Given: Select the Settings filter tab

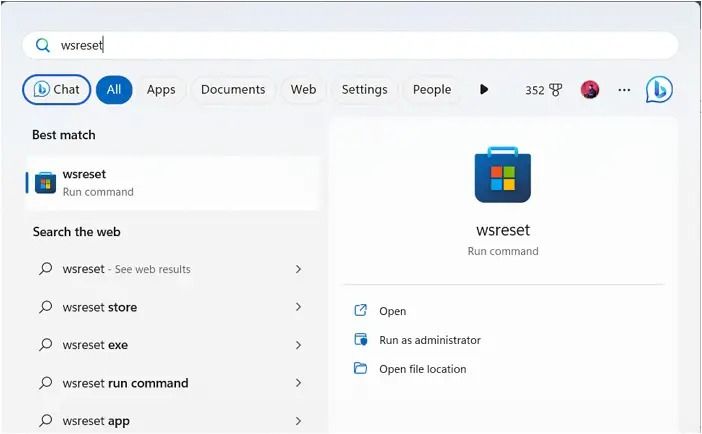Looking at the screenshot, I should coord(364,90).
